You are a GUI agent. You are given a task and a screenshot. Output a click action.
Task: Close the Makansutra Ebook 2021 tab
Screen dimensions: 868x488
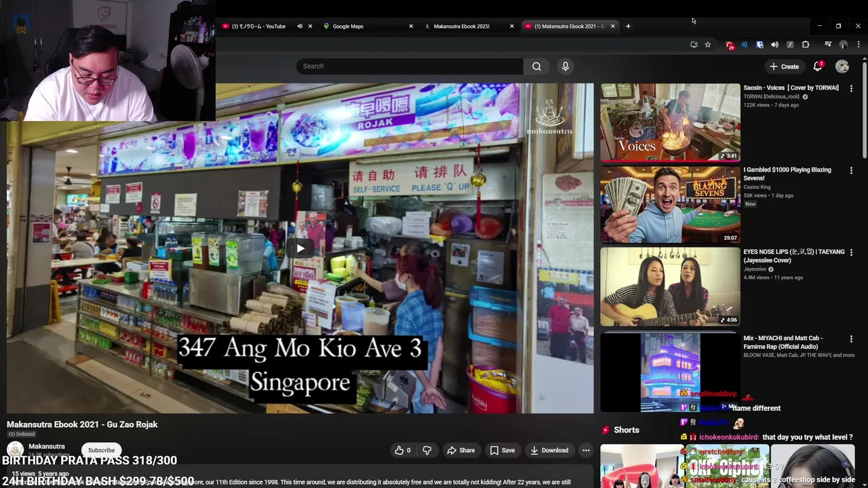tap(612, 26)
